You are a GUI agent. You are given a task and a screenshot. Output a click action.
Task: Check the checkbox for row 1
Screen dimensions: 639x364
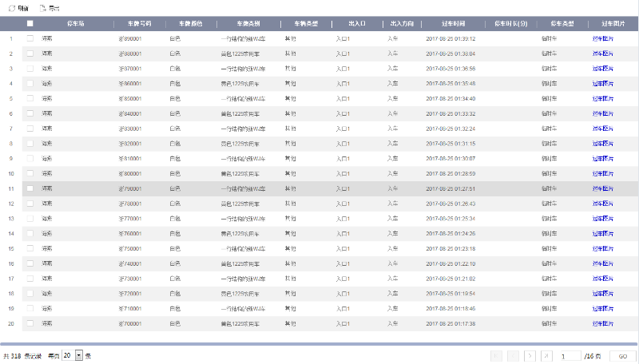30,38
